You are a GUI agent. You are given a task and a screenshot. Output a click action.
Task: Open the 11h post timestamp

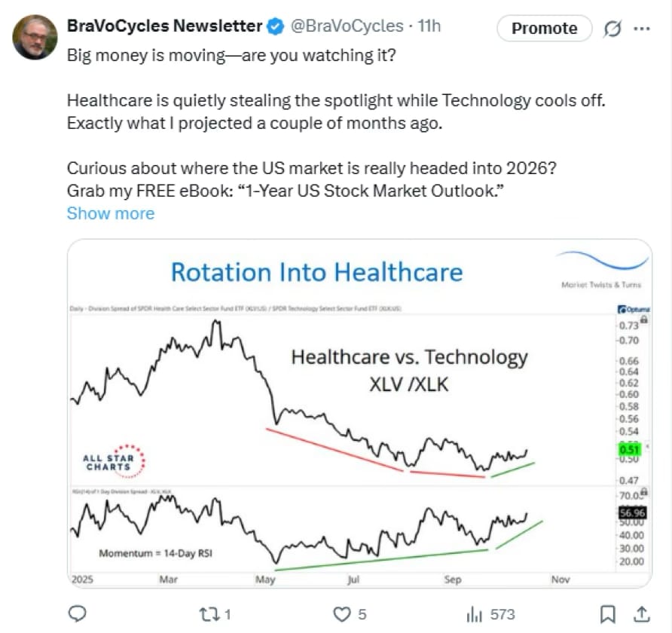tap(429, 26)
